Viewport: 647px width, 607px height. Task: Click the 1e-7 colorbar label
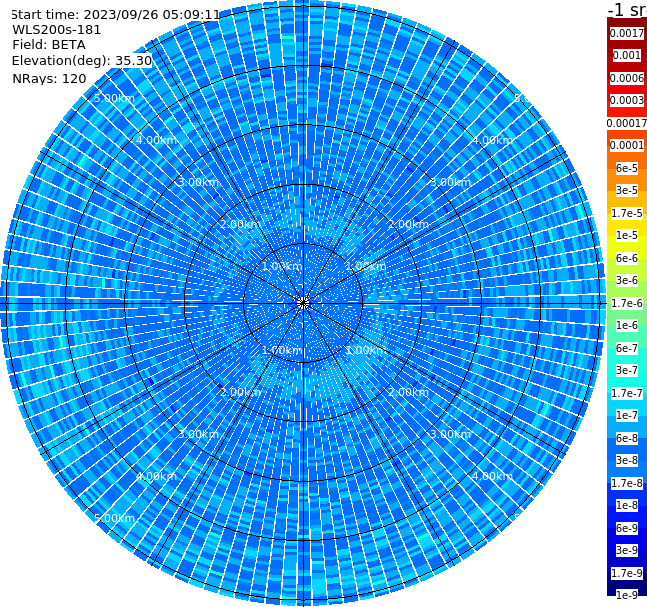tap(627, 415)
